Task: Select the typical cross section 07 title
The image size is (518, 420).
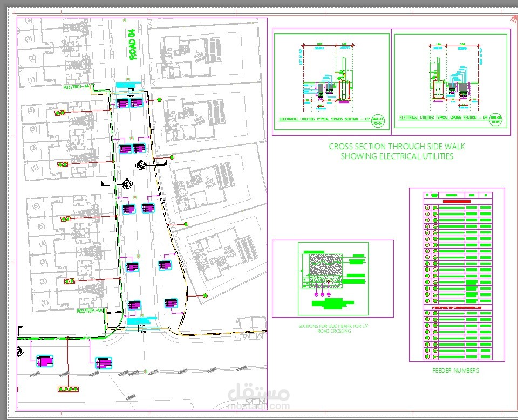Action: 324,119
